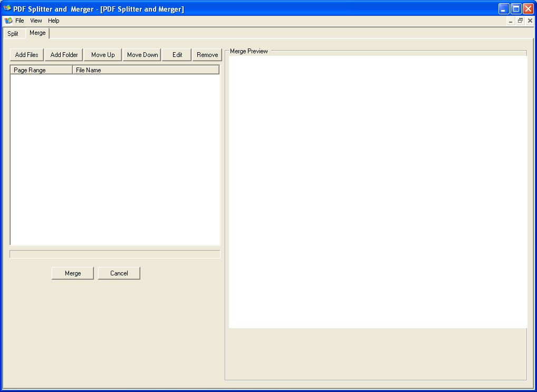The width and height of the screenshot is (537, 392).
Task: Click the Edit button
Action: pos(177,55)
